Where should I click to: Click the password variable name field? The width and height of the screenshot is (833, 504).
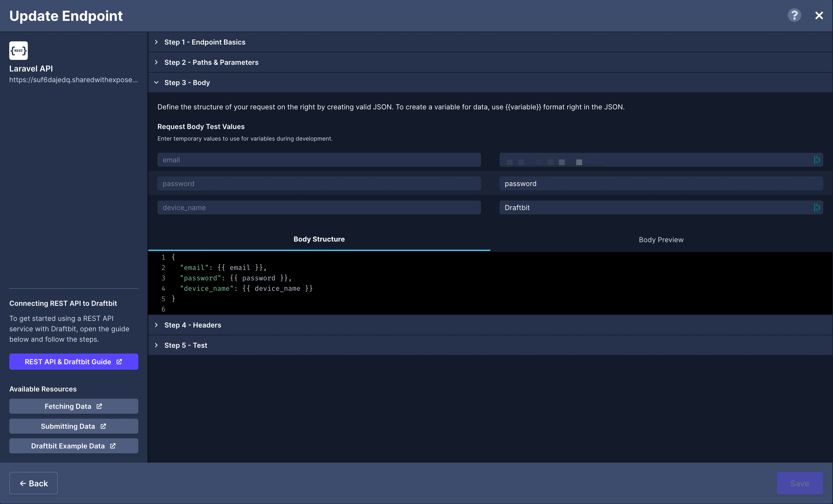319,183
